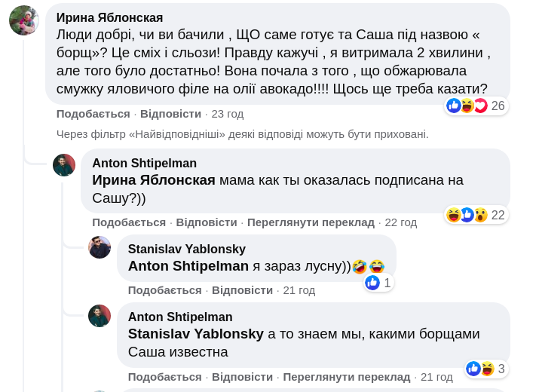This screenshot has width=539, height=392.
Task: Open Anton Shtipelman's avatar on last reply
Action: pos(100,316)
